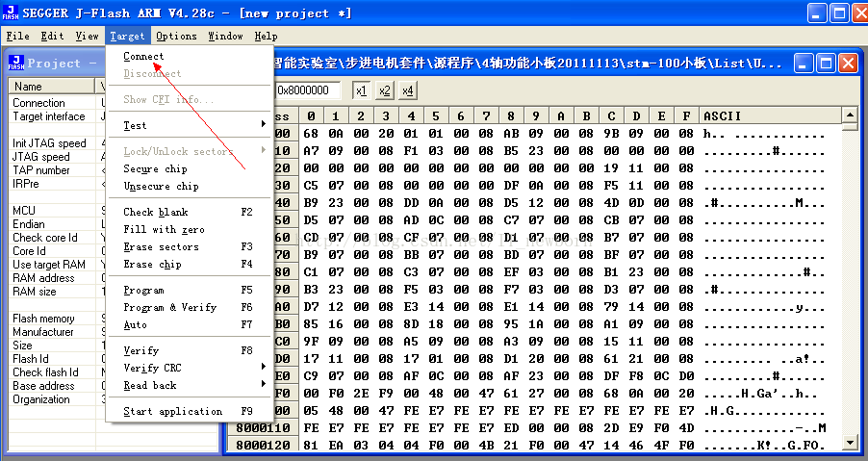The height and width of the screenshot is (461, 868).
Task: Click the Project panel J-Flash icon
Action: (16, 63)
